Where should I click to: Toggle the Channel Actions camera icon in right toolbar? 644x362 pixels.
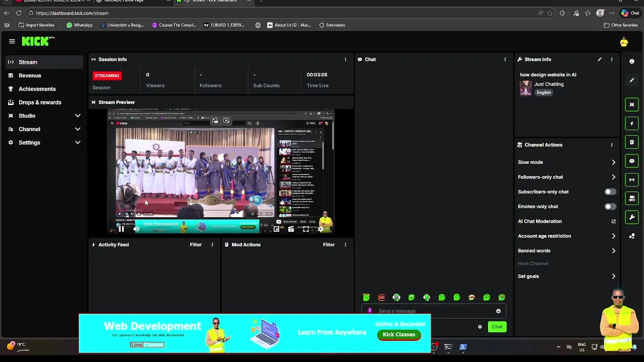(x=632, y=199)
